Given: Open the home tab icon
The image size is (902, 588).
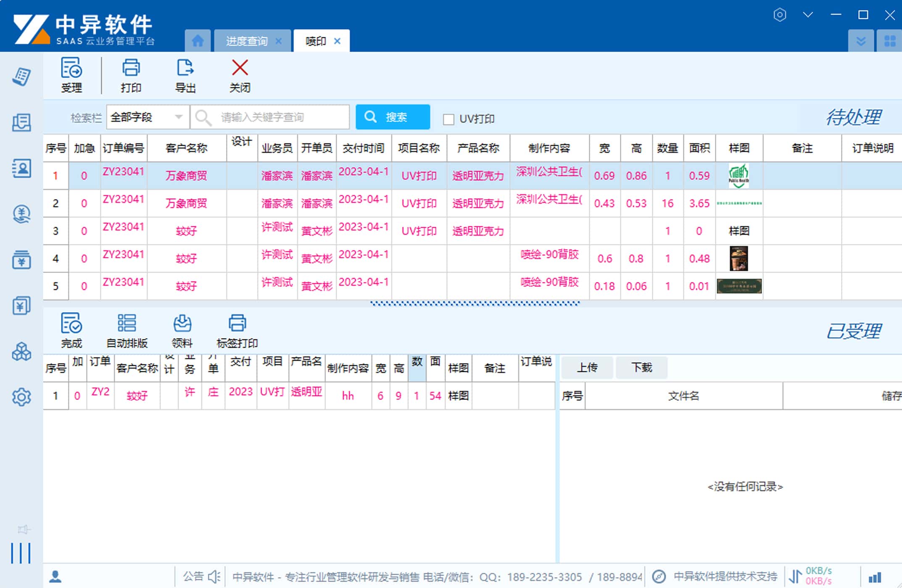Looking at the screenshot, I should point(198,41).
